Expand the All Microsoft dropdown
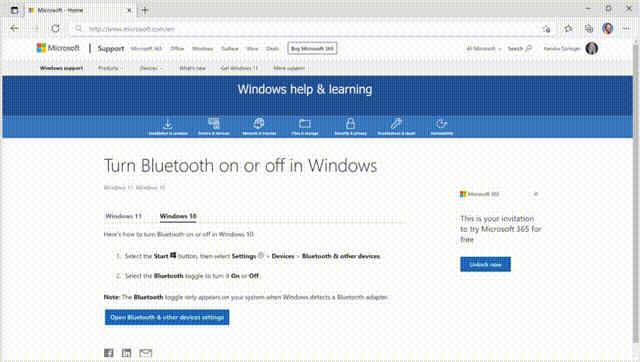Image resolution: width=640 pixels, height=362 pixels. pos(484,49)
